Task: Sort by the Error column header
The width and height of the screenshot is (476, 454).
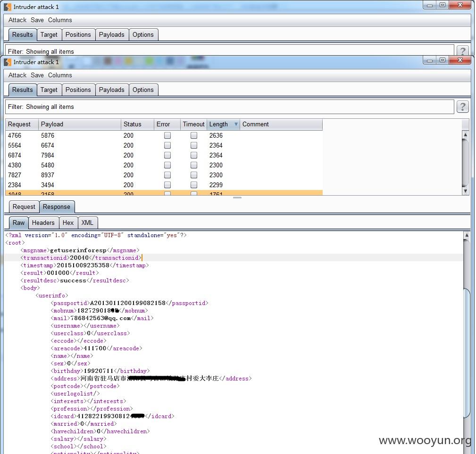Action: (167, 124)
